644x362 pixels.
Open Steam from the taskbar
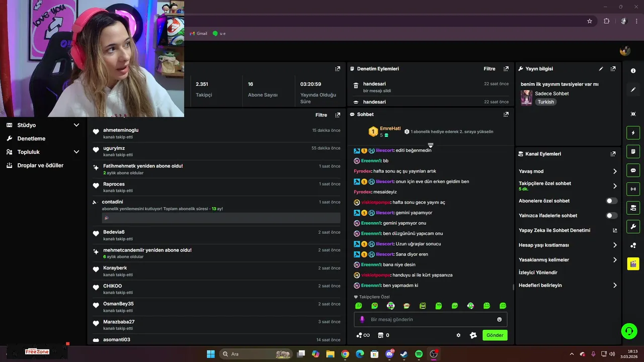(404, 354)
